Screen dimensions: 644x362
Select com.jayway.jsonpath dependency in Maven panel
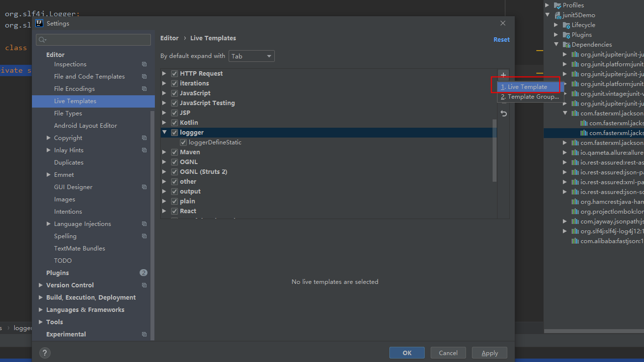tap(612, 222)
